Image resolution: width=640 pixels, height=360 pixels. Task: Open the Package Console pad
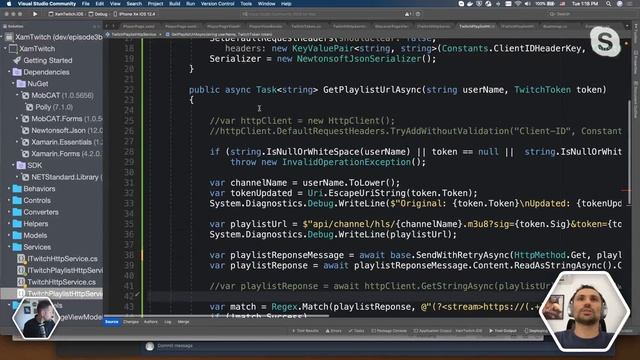pos(389,331)
